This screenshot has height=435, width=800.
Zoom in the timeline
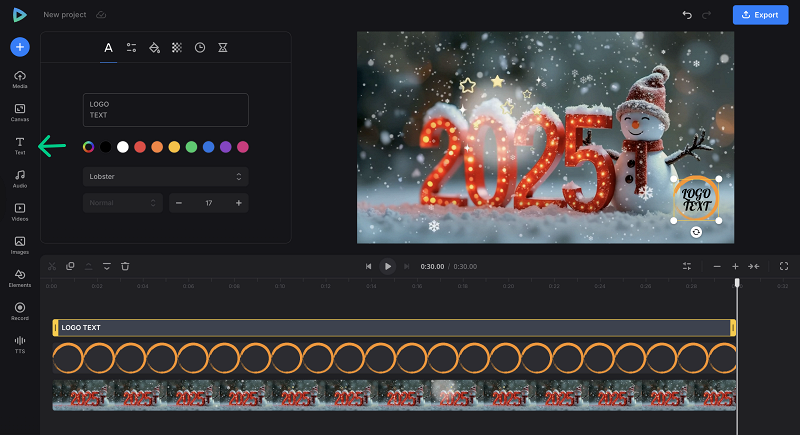(735, 266)
